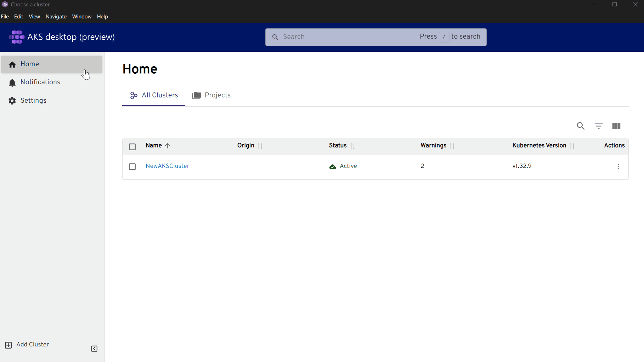This screenshot has height=362, width=644.
Task: Open the Edit menu
Action: 18,17
